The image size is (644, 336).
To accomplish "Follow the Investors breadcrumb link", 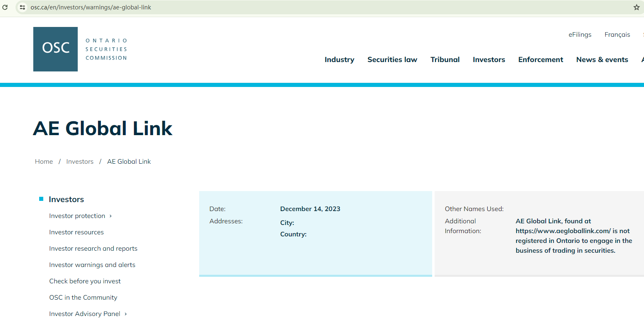I will click(x=80, y=162).
